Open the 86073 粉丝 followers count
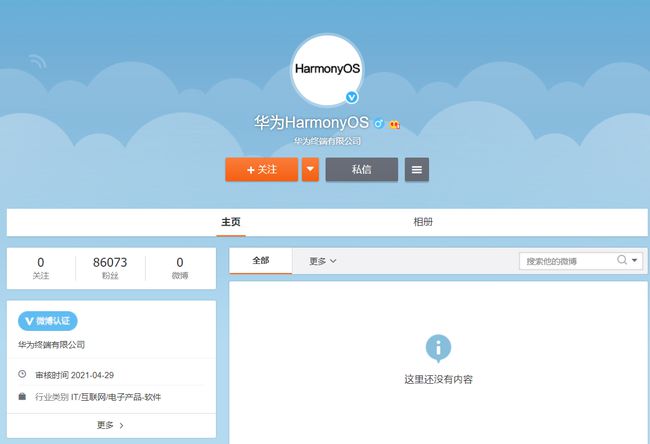Screen dimensions: 650x444 (110, 268)
